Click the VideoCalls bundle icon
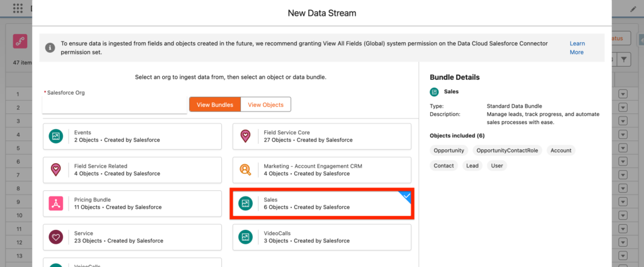Viewport: 644px width, 267px height. (245, 237)
